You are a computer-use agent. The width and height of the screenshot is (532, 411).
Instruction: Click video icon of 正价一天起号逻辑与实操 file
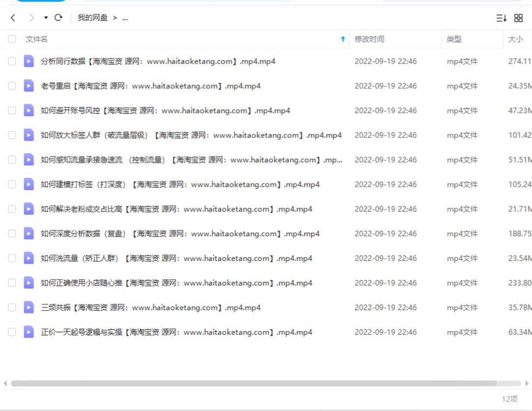[x=29, y=332]
